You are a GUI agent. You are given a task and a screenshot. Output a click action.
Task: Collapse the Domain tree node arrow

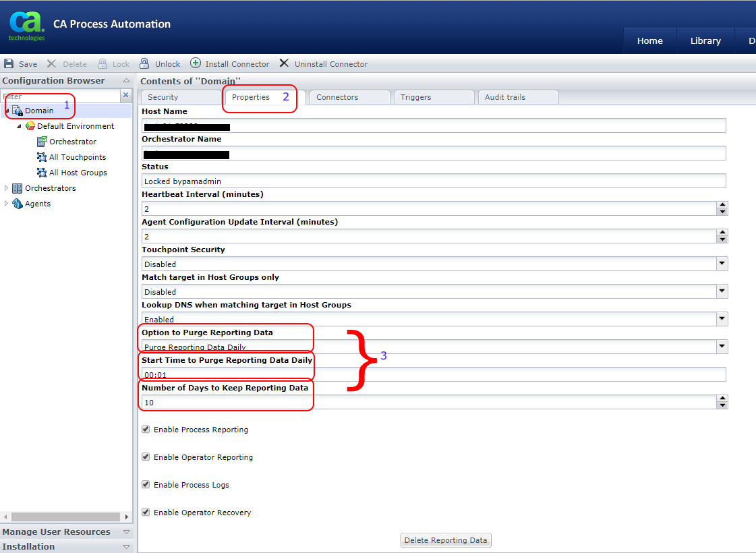click(7, 111)
